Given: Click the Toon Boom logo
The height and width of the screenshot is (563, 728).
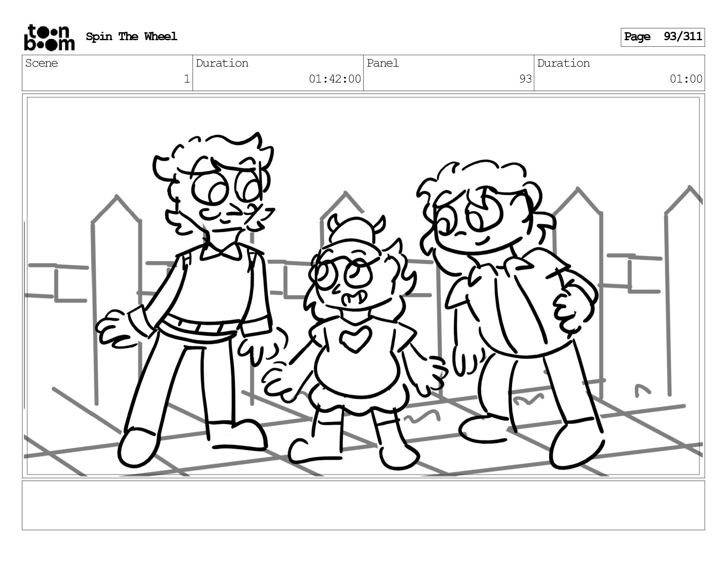Looking at the screenshot, I should (x=49, y=37).
